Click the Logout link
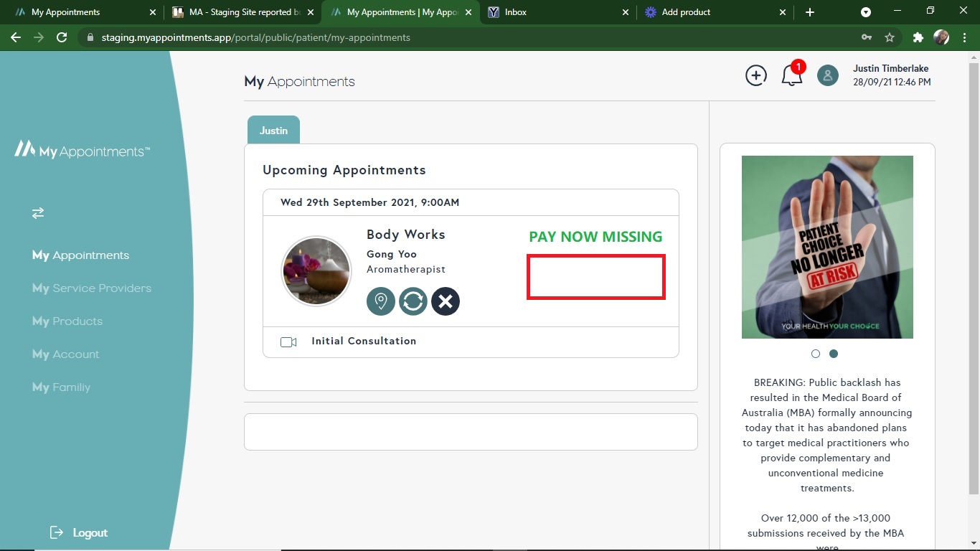The image size is (980, 551). click(79, 532)
